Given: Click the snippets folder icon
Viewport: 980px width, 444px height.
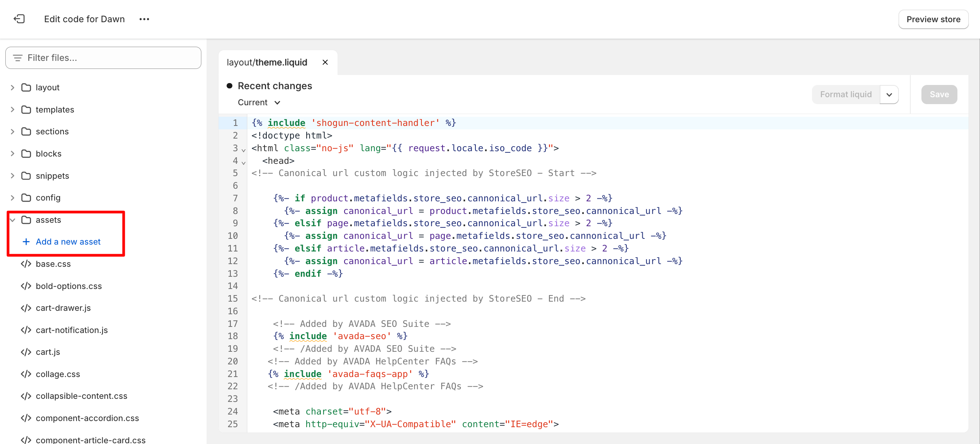Looking at the screenshot, I should coord(26,176).
